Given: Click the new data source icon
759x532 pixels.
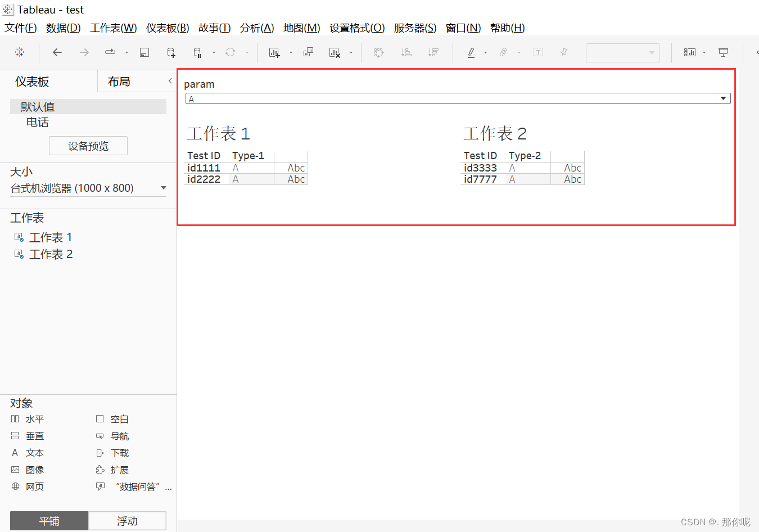Looking at the screenshot, I should tap(171, 52).
